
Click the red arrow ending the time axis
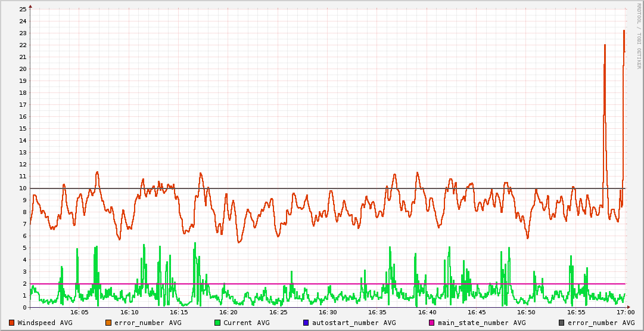coord(630,308)
